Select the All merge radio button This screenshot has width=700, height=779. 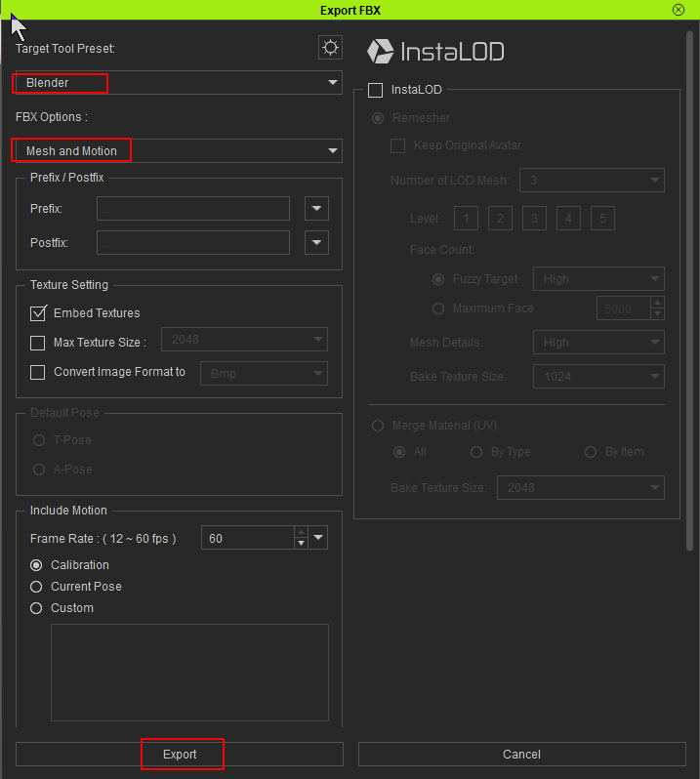click(x=399, y=452)
